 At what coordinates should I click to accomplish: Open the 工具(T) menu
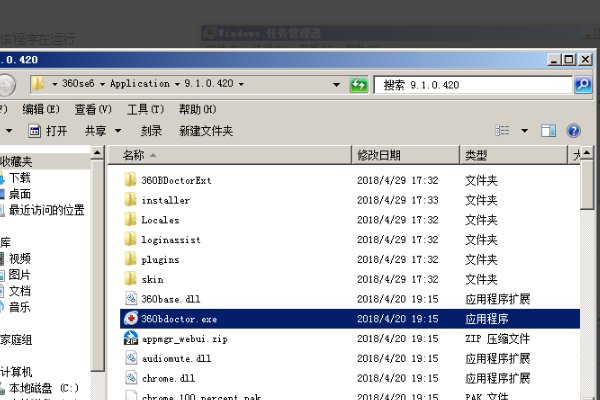[145, 109]
